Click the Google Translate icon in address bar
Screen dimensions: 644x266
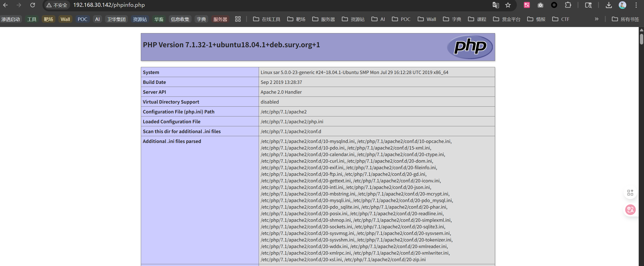click(x=496, y=5)
